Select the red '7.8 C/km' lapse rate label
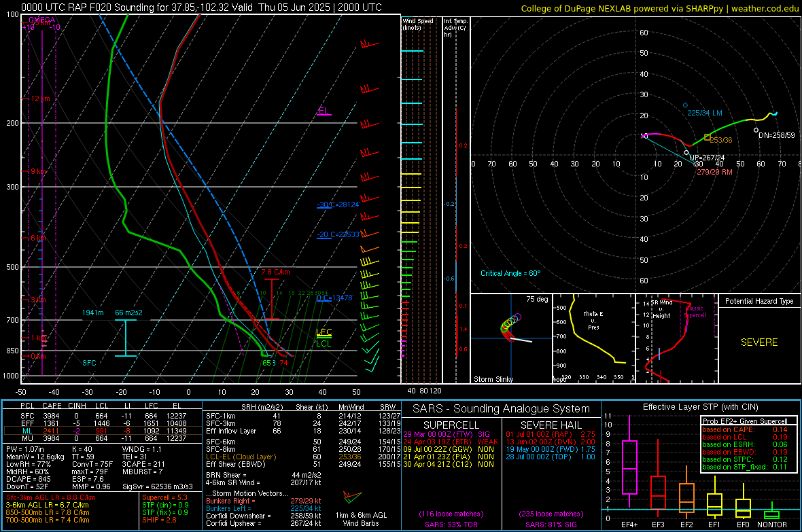Screen dimensions: 802x532 (x=275, y=272)
